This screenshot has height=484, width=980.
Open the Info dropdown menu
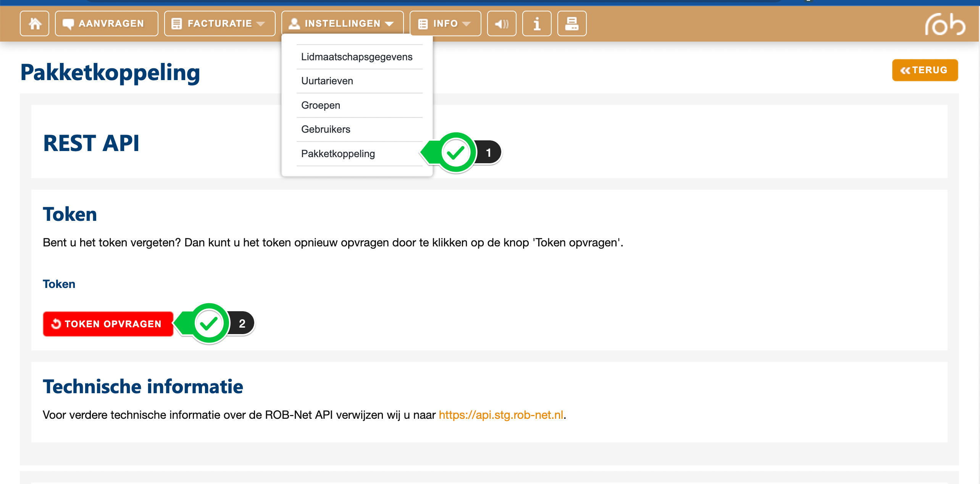click(445, 24)
